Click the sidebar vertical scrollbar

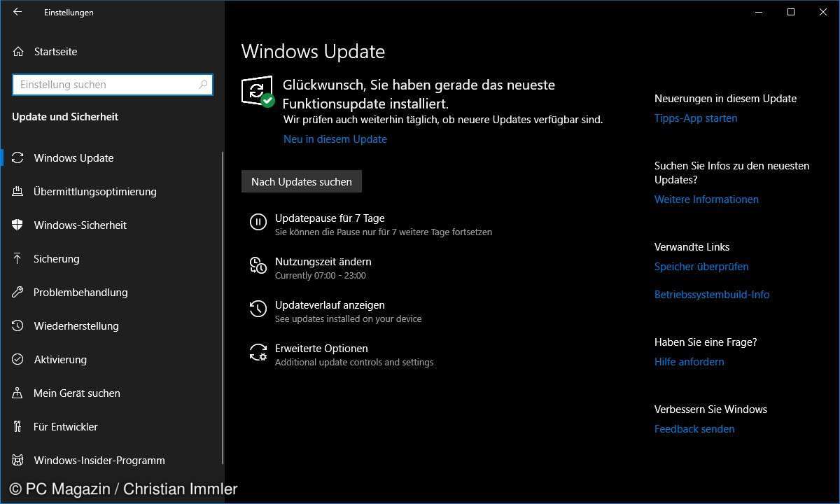223,308
